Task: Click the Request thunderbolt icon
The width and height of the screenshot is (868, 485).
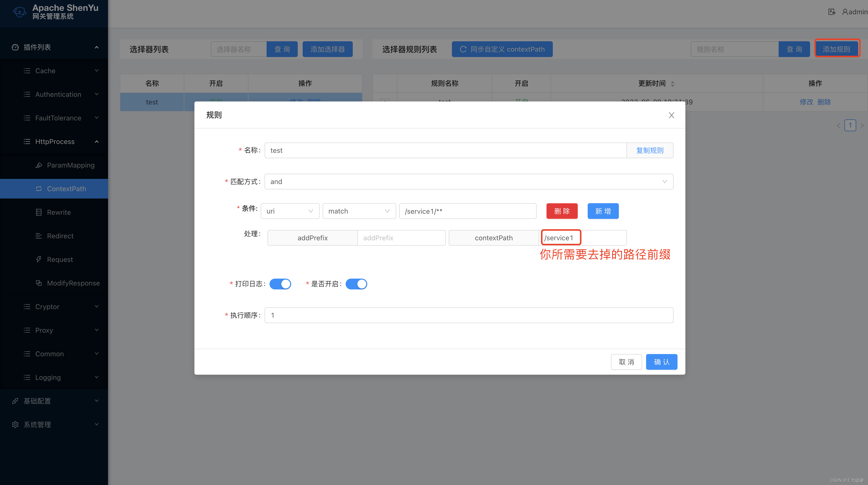Action: [39, 259]
